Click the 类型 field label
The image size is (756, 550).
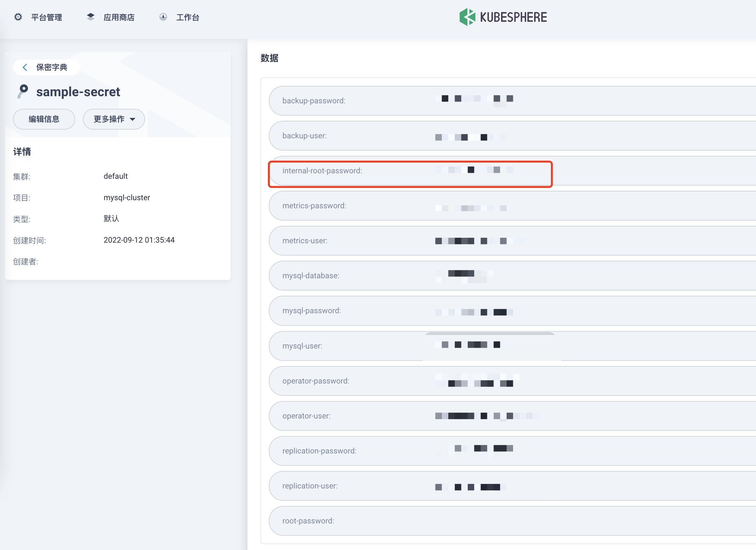tap(22, 219)
